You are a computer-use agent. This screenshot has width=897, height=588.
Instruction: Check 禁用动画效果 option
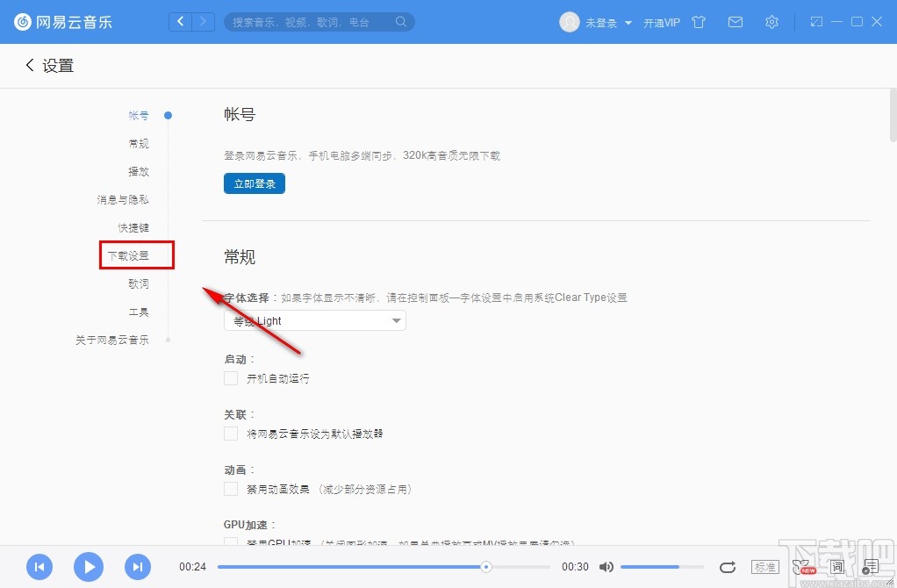pyautogui.click(x=231, y=489)
